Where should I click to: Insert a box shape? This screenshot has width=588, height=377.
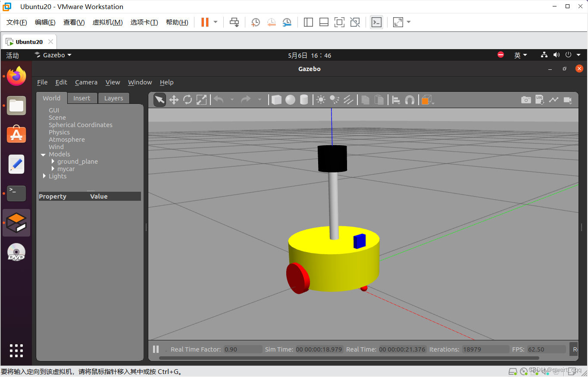276,100
